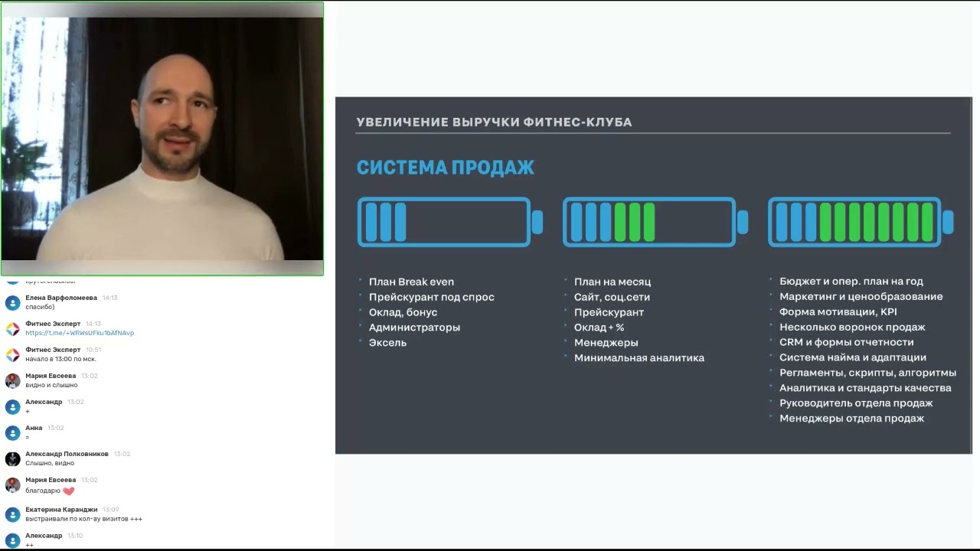Click the bullet 'Бюджет и опер. план на год'
The image size is (980, 551).
click(x=851, y=281)
